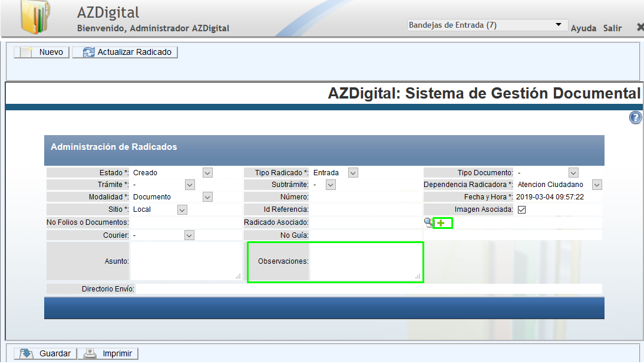The width and height of the screenshot is (644, 364).
Task: Click the Número input field
Action: click(x=366, y=197)
